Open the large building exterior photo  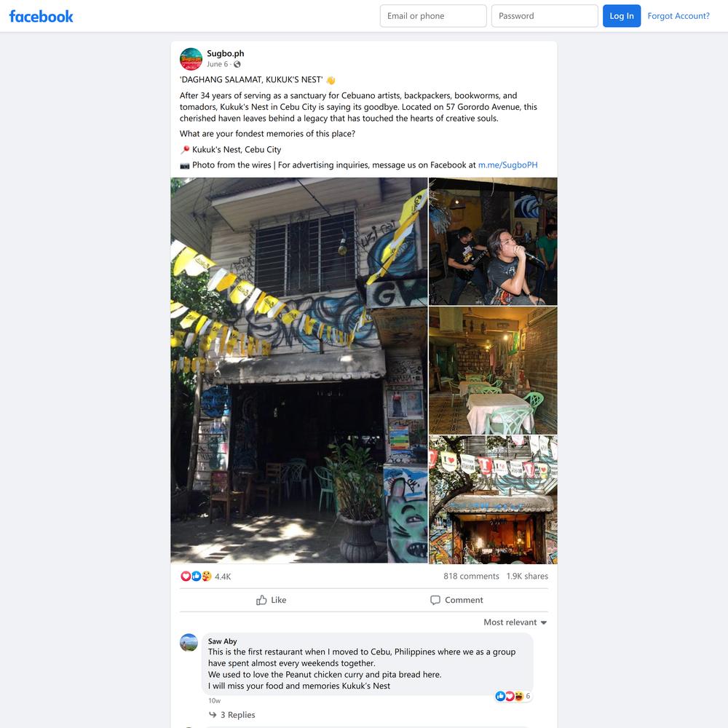299,371
